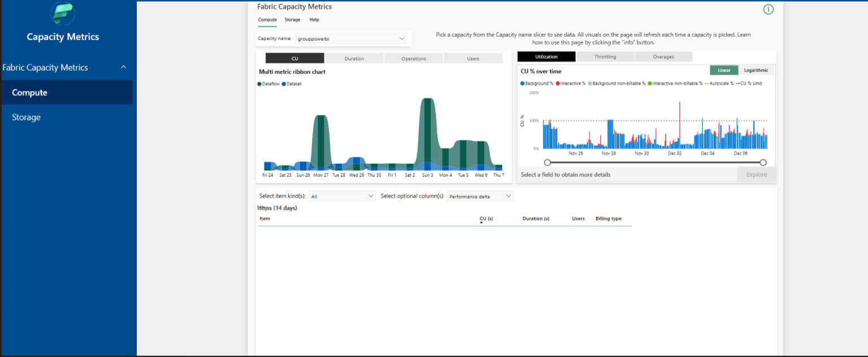This screenshot has height=357, width=868.
Task: Sort items by the Billing type column
Action: point(609,219)
